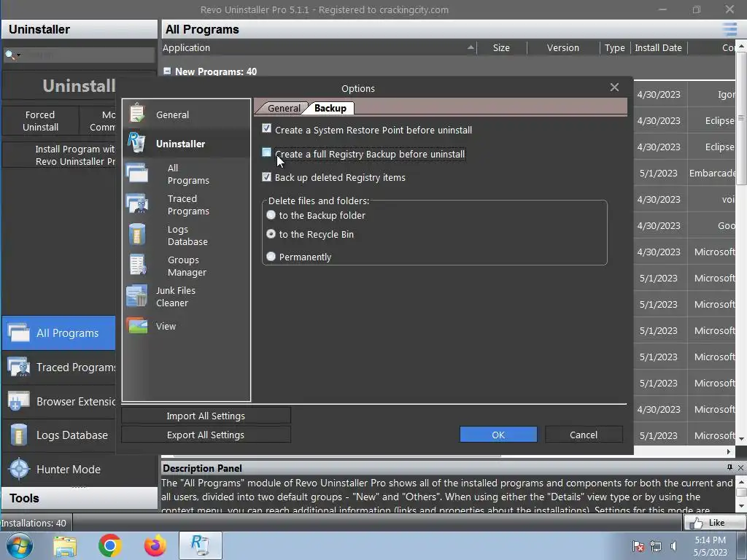Open General options category icon
The height and width of the screenshot is (560, 747).
coord(137,114)
